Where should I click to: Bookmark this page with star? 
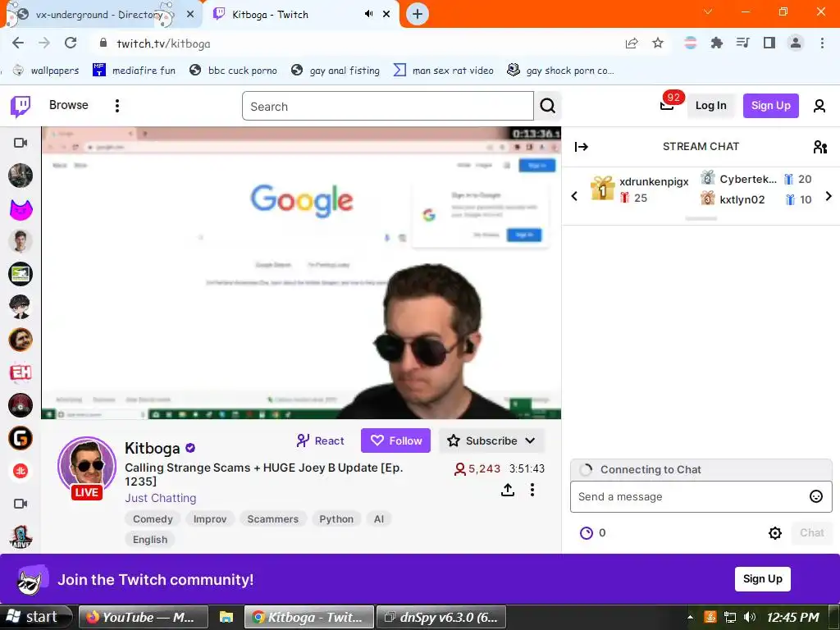pyautogui.click(x=658, y=43)
